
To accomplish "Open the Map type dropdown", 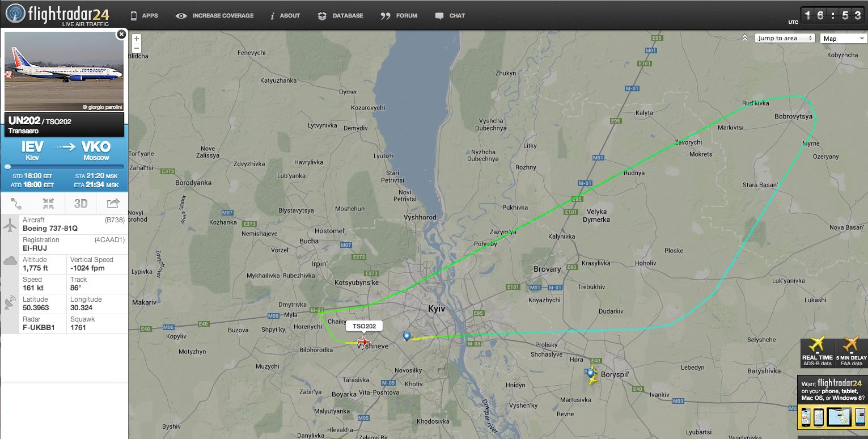I will (844, 38).
